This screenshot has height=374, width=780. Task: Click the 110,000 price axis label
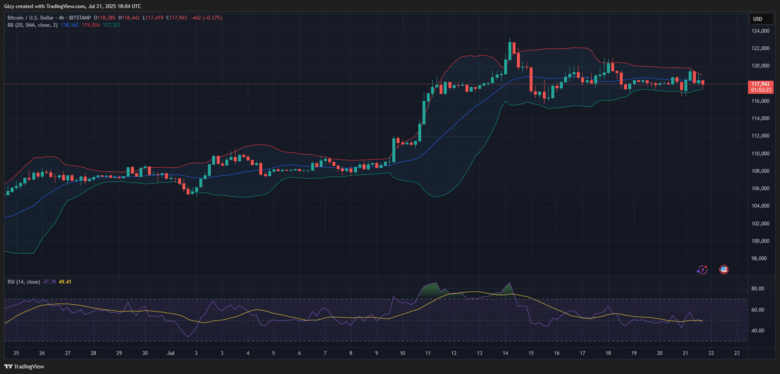(x=761, y=154)
